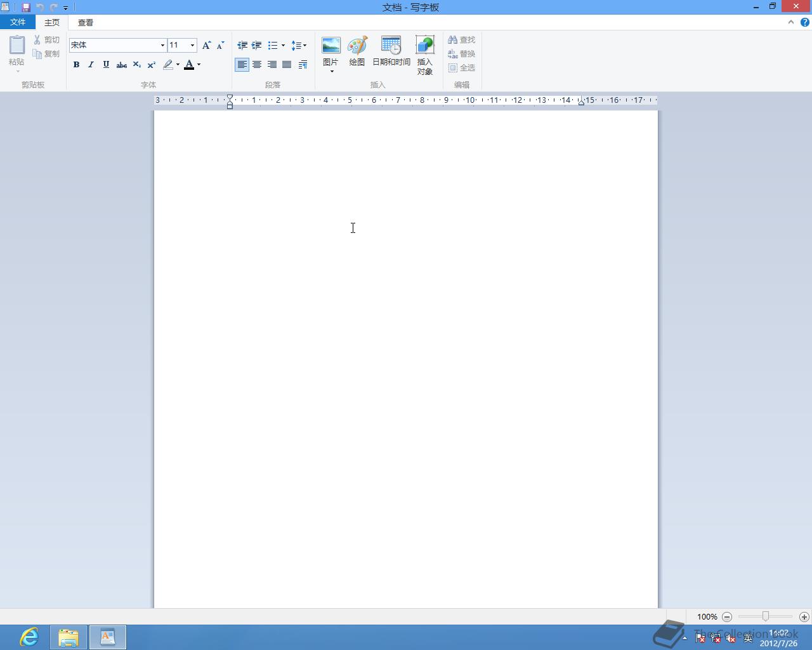812x650 pixels.
Task: Toggle underline formatting
Action: coord(106,65)
